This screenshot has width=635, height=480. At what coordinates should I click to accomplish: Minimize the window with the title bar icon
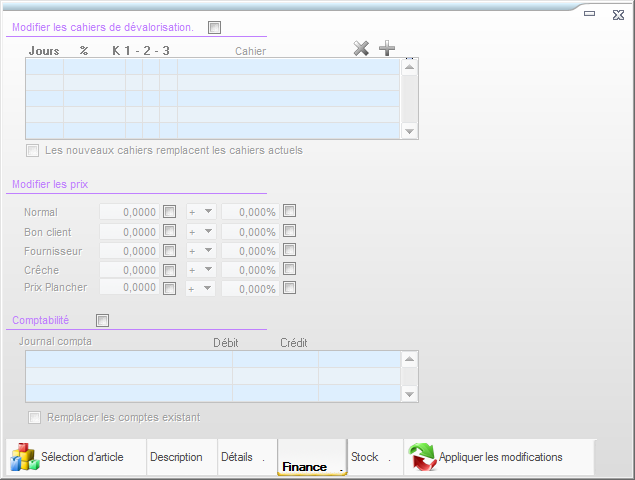click(x=590, y=13)
